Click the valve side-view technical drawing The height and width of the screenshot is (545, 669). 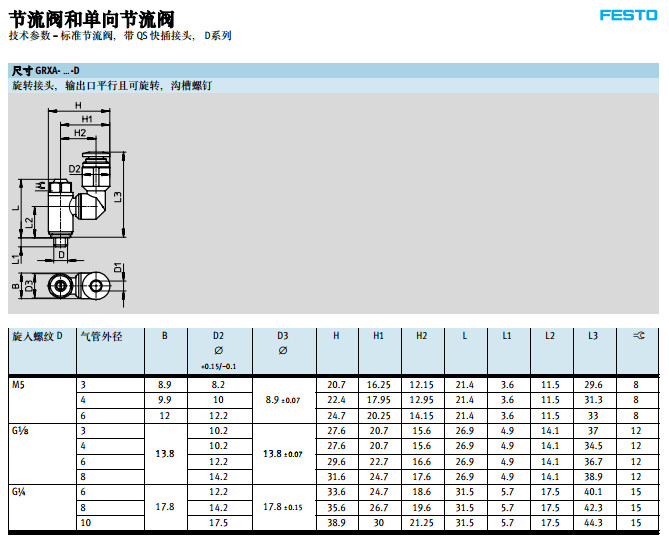point(75,200)
